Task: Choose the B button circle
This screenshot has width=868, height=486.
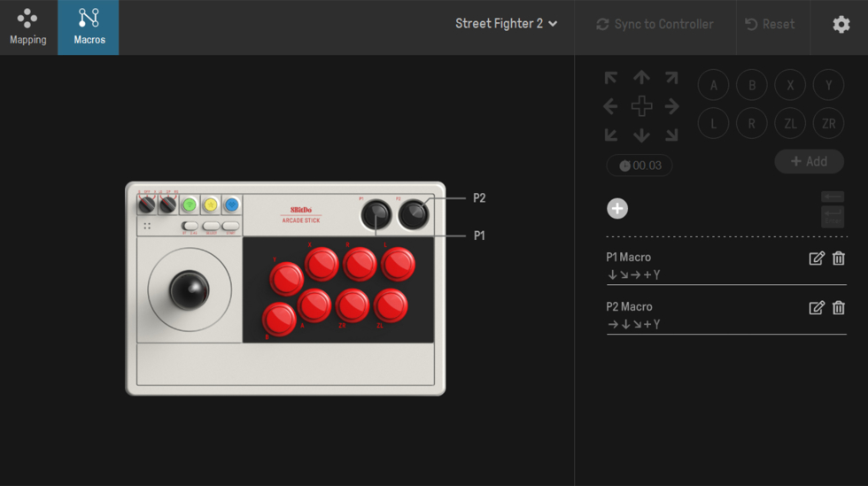Action: pyautogui.click(x=752, y=85)
